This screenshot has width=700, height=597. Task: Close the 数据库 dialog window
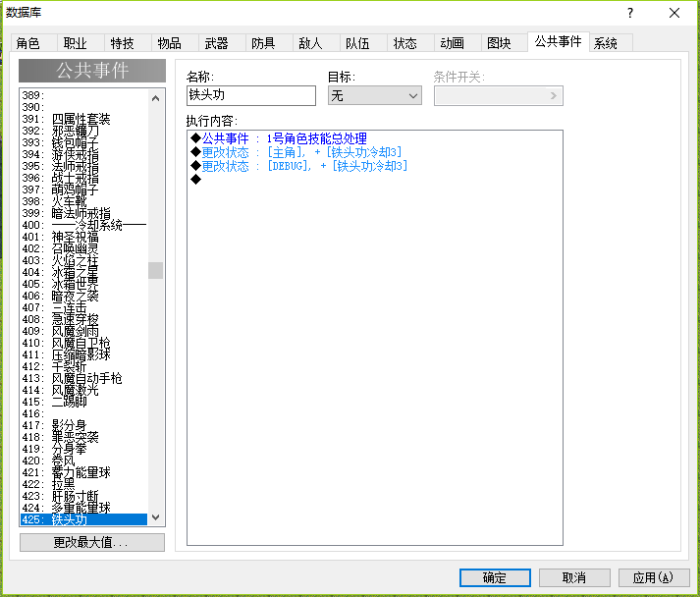coord(674,13)
